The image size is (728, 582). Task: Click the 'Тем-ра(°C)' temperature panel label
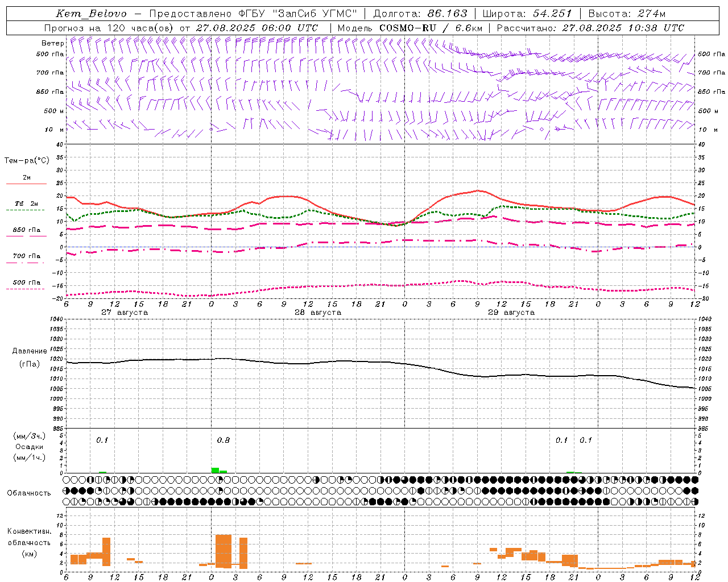pos(27,161)
